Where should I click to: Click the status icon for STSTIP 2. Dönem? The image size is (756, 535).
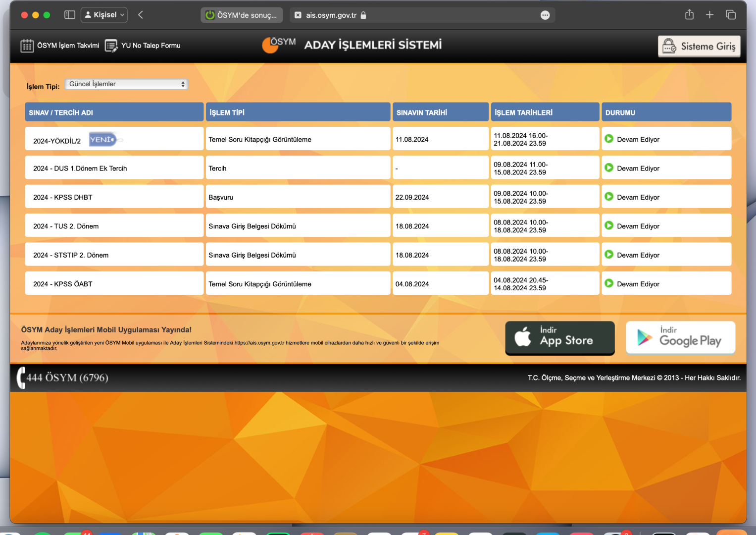click(609, 254)
